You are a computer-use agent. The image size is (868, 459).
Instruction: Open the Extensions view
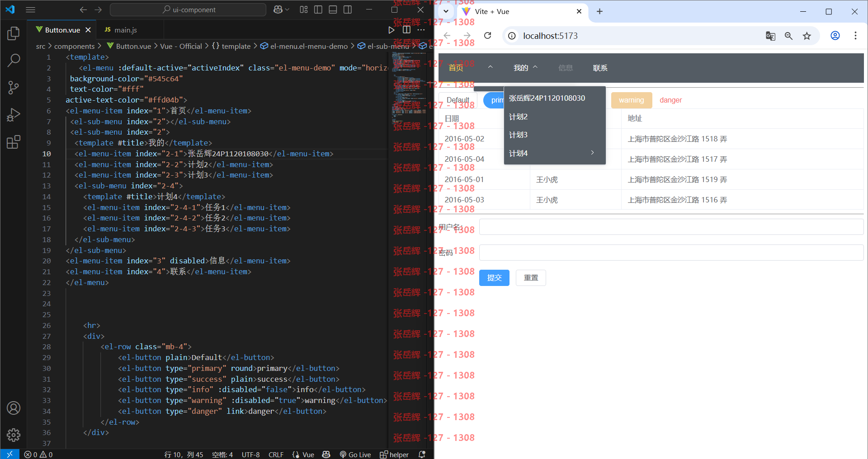(x=14, y=142)
